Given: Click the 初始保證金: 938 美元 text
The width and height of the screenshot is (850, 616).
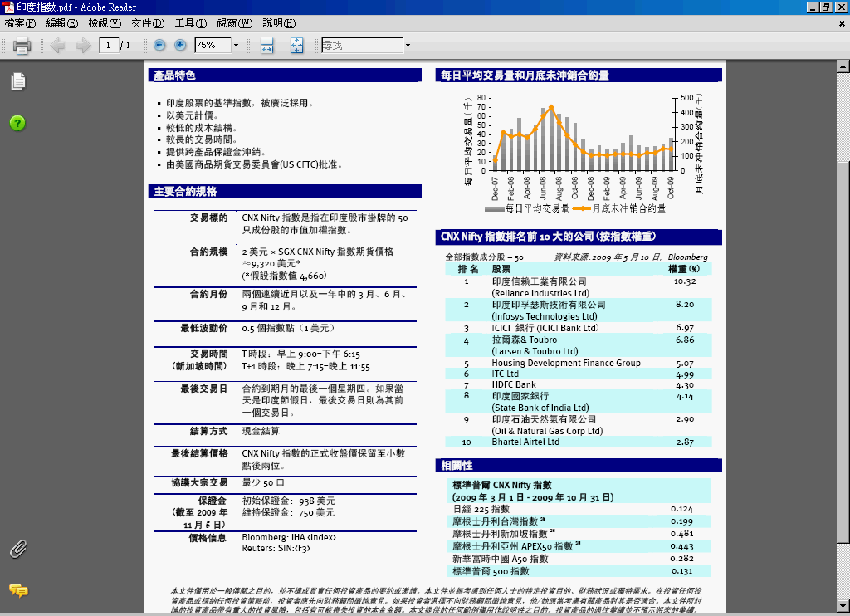Looking at the screenshot, I should (x=288, y=501).
